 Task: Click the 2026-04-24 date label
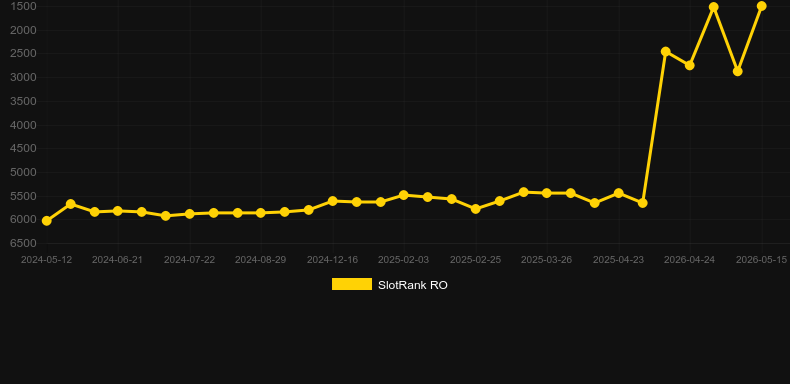pos(690,260)
